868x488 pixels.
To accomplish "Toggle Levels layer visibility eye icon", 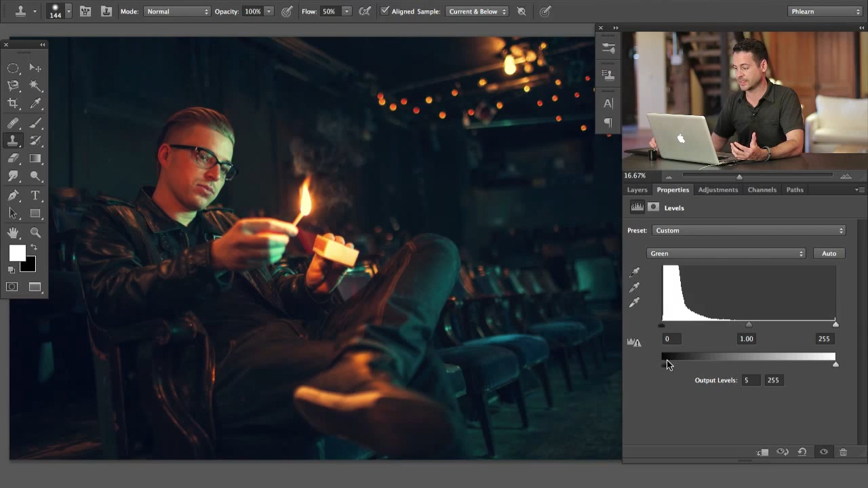I will coord(824,452).
